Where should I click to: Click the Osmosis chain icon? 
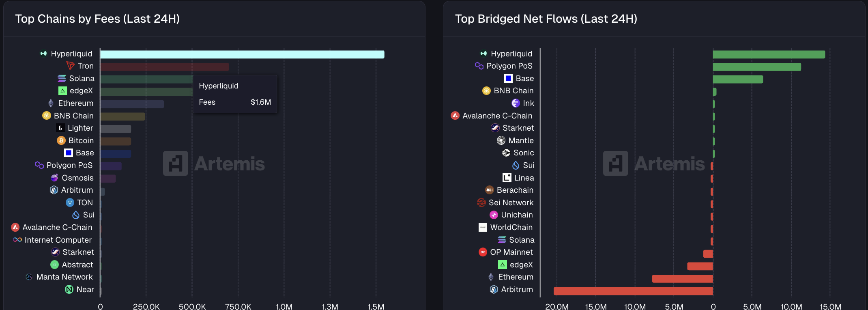(54, 178)
